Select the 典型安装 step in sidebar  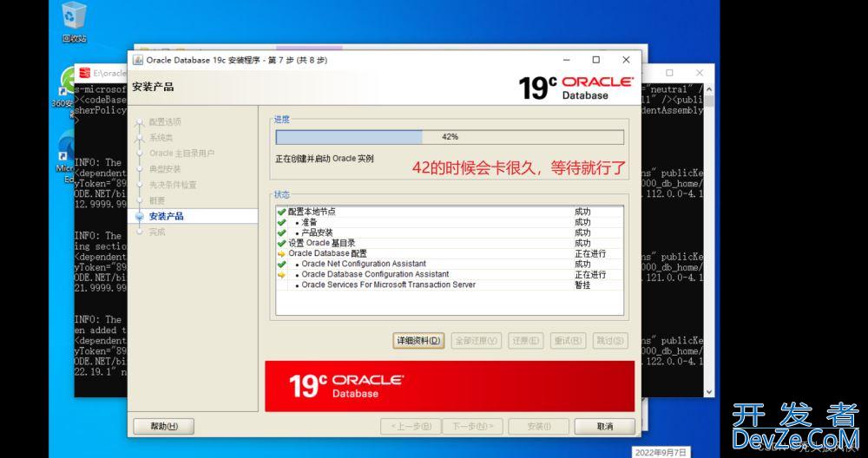[165, 168]
